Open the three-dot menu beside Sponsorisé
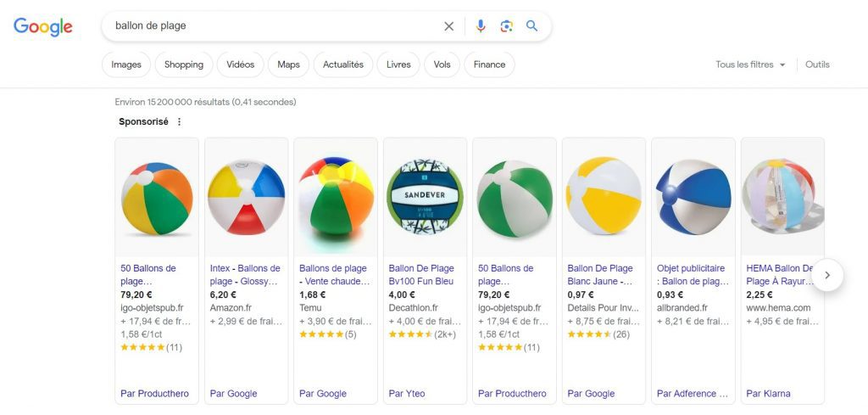This screenshot has width=868, height=415. click(x=179, y=122)
